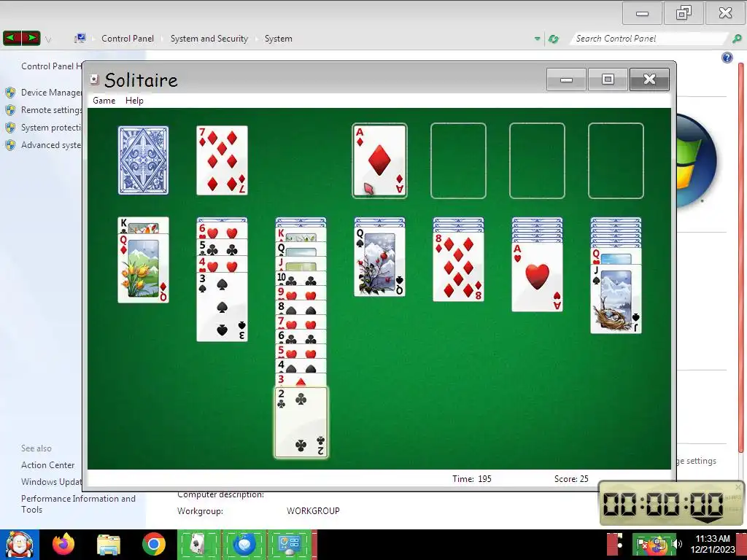Open recent pages dropdown arrow
The image size is (747, 560).
(48, 39)
